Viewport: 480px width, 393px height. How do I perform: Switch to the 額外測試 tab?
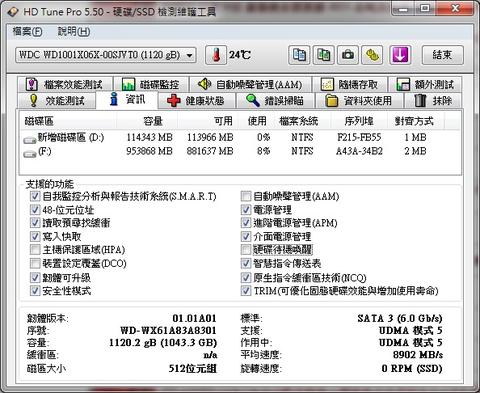(x=425, y=85)
